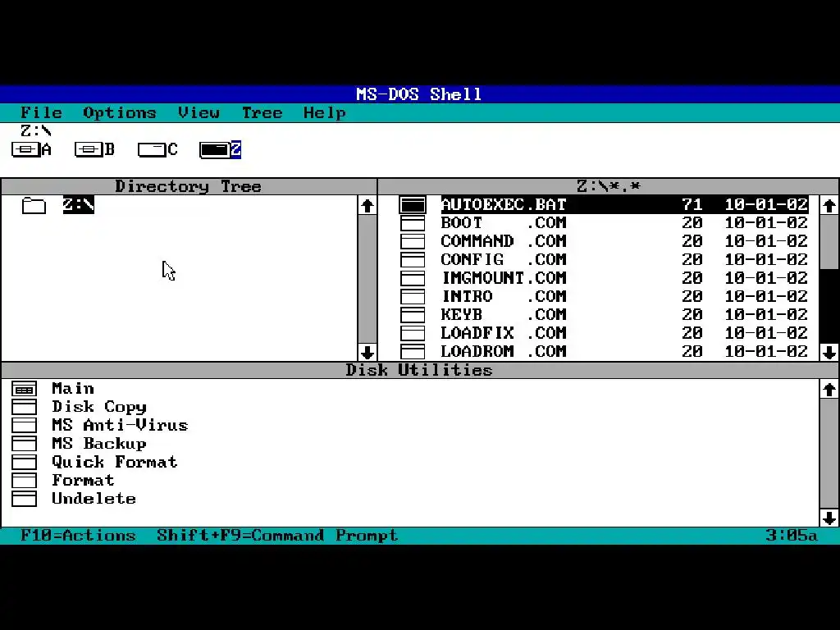Open the Tree menu
Screen dimensions: 840x630
tap(262, 112)
